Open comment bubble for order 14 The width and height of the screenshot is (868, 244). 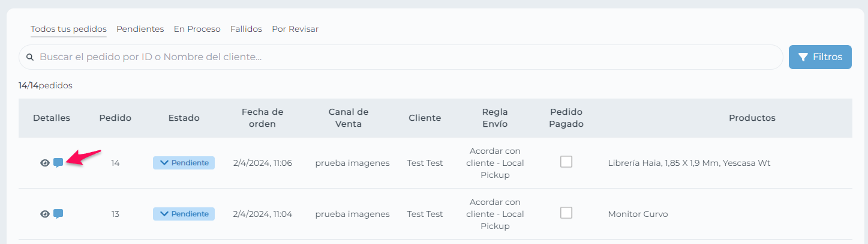click(x=58, y=163)
